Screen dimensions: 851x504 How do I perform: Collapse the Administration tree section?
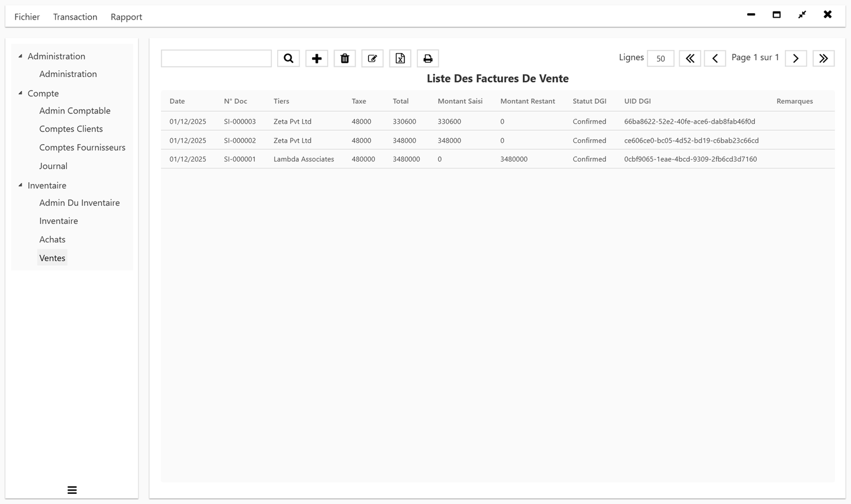[x=20, y=55]
